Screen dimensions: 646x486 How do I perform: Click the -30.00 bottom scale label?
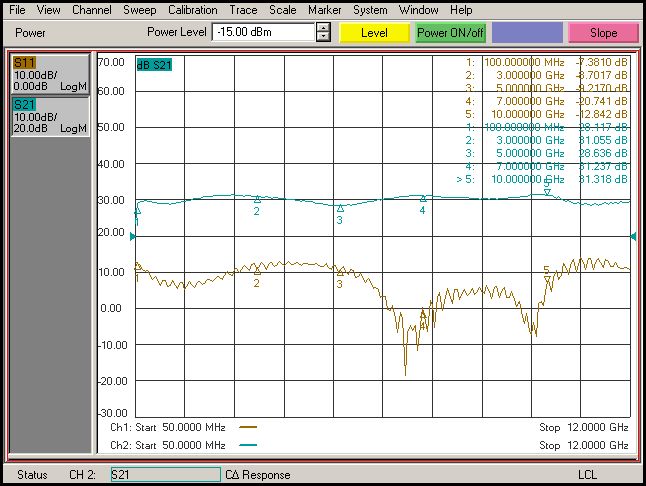click(x=113, y=413)
